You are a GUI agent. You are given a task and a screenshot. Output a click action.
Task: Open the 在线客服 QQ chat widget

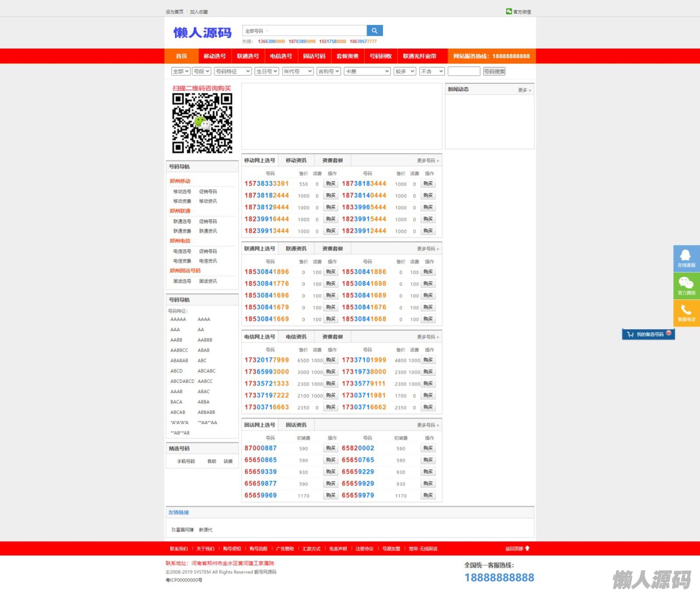[686, 258]
